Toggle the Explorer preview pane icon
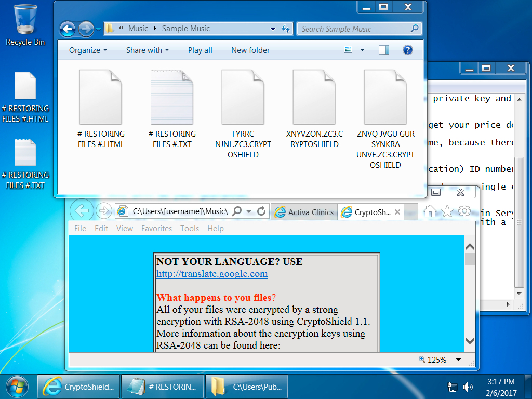The width and height of the screenshot is (532, 399). [x=384, y=50]
